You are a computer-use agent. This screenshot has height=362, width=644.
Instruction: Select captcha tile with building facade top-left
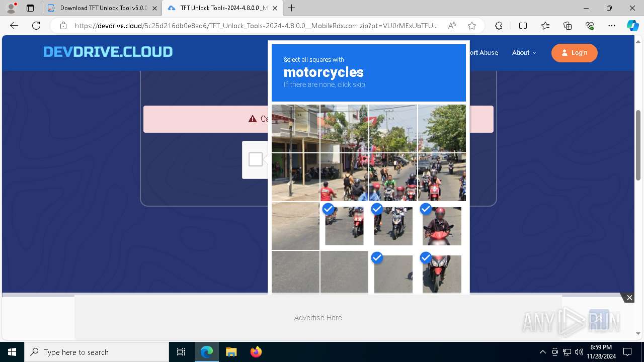[295, 128]
